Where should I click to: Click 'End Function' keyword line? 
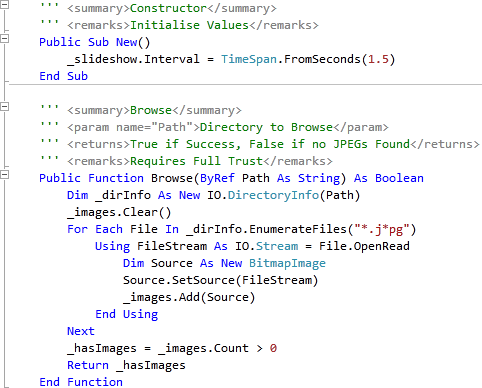(x=81, y=382)
